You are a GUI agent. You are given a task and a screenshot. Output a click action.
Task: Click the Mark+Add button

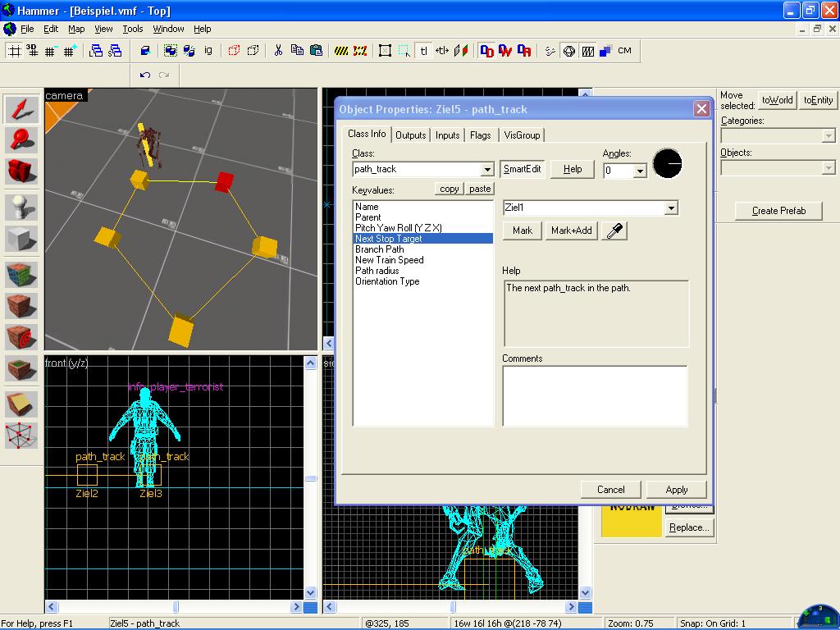pyautogui.click(x=571, y=231)
